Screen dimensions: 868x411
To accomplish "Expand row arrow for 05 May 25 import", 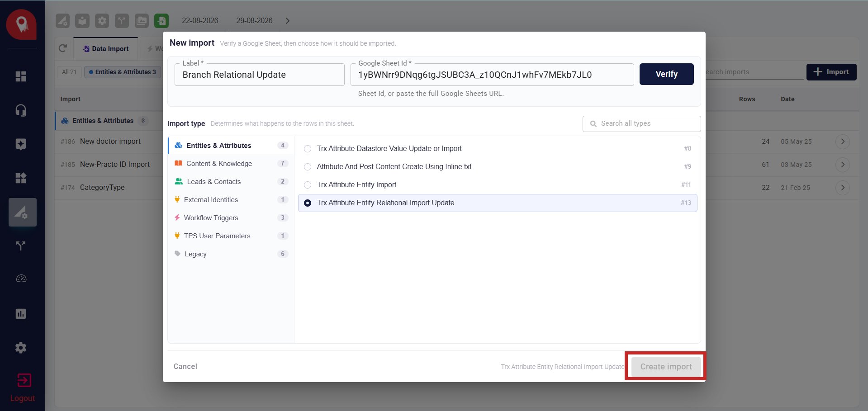I will pos(842,142).
